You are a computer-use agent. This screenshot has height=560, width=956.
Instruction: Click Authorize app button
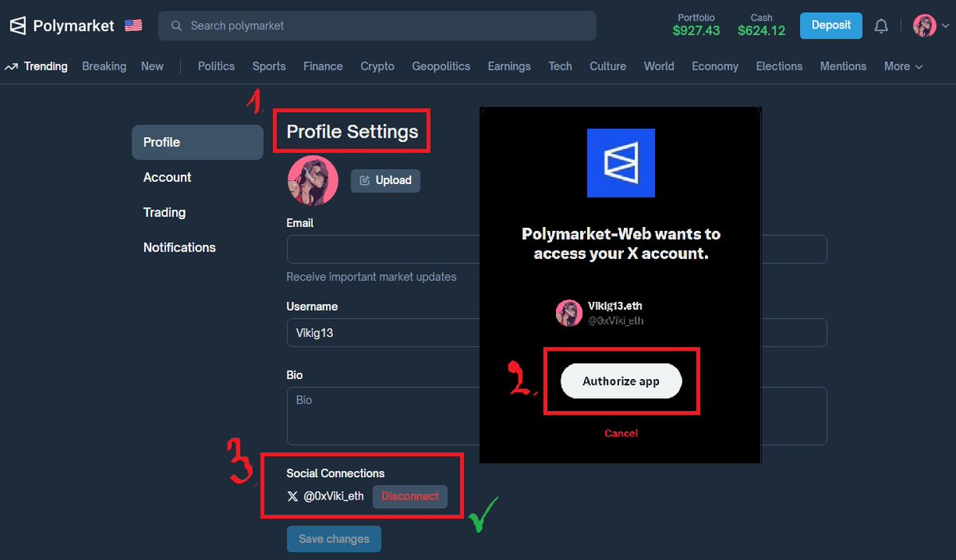click(x=621, y=381)
